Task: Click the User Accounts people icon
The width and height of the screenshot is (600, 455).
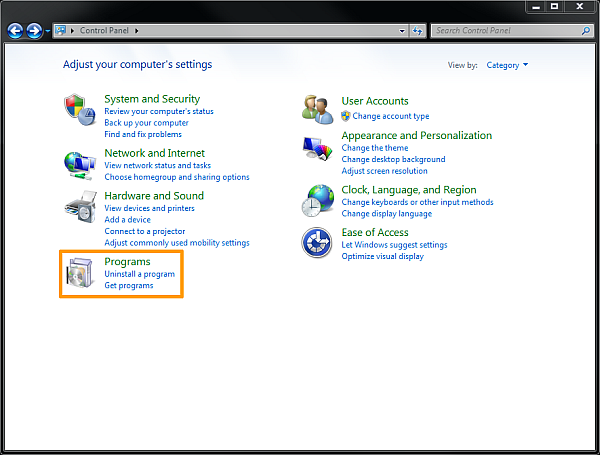Action: pos(317,109)
